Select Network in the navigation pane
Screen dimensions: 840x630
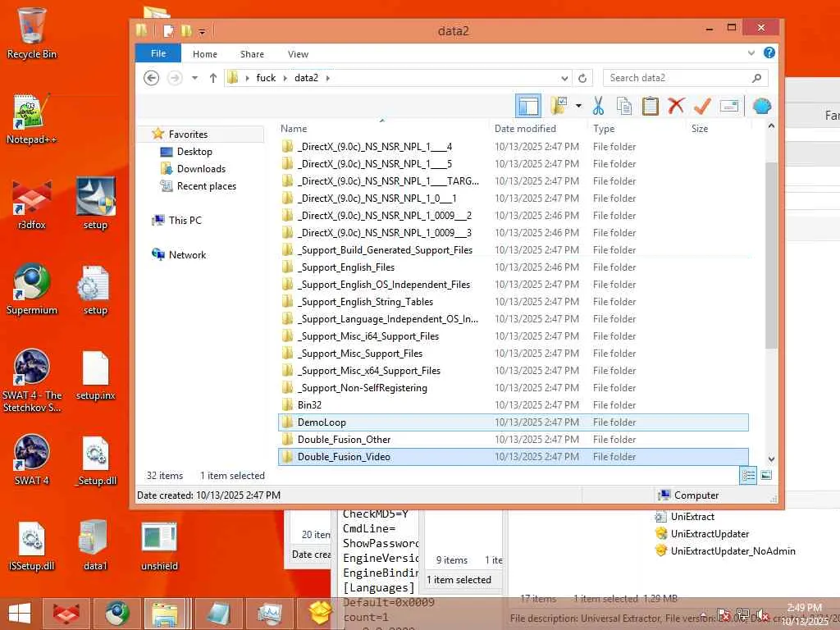click(187, 255)
